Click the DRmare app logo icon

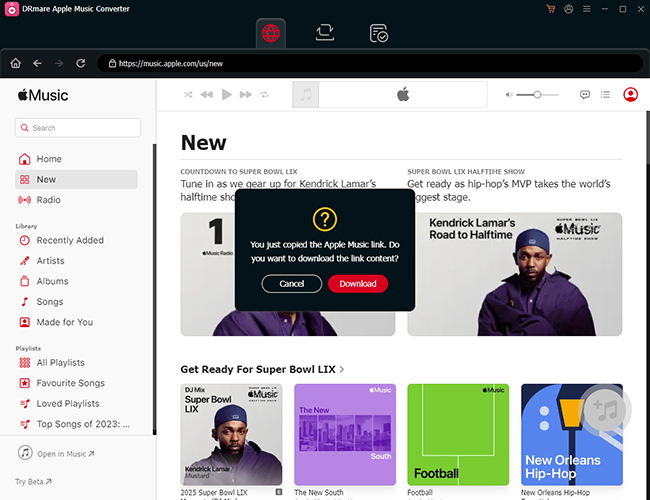[12, 9]
